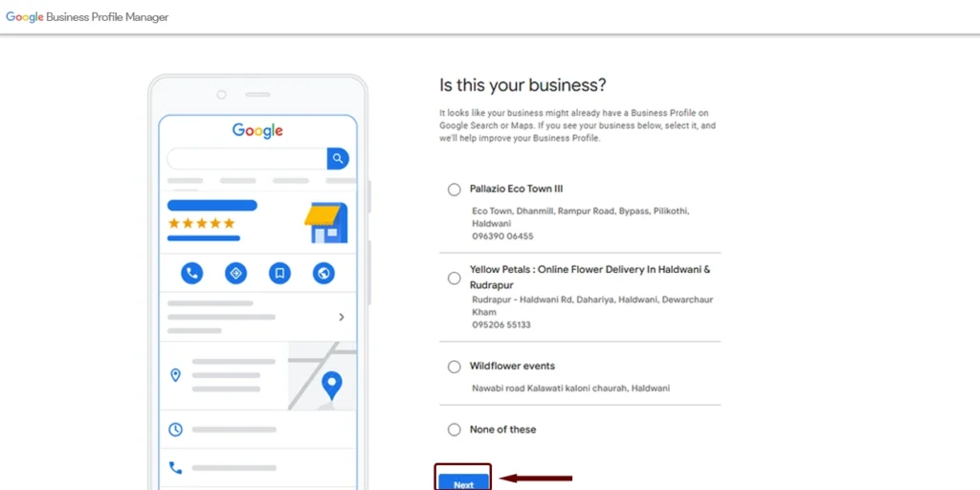Click the clock hours icon in the mockup

point(176,430)
